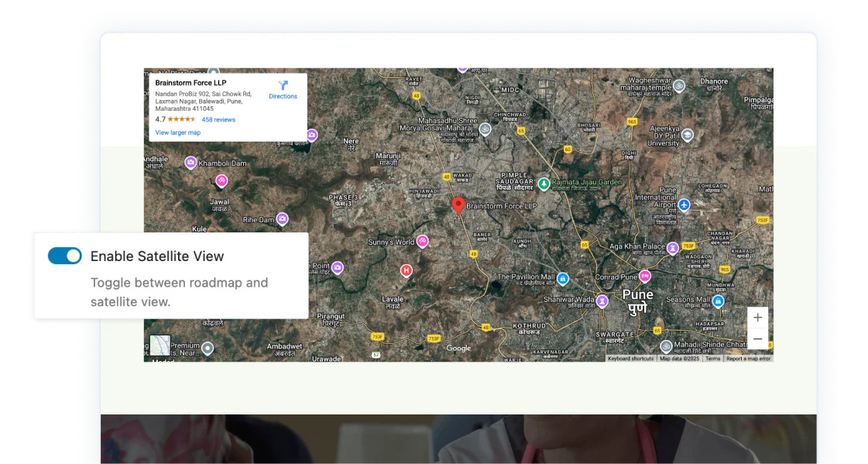Screen dimensions: 868x464
Task: Zoom out with the minus button
Action: [x=757, y=339]
